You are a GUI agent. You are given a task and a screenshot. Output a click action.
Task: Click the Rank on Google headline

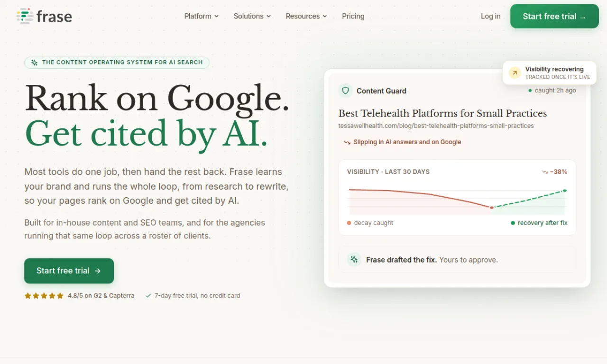point(157,98)
